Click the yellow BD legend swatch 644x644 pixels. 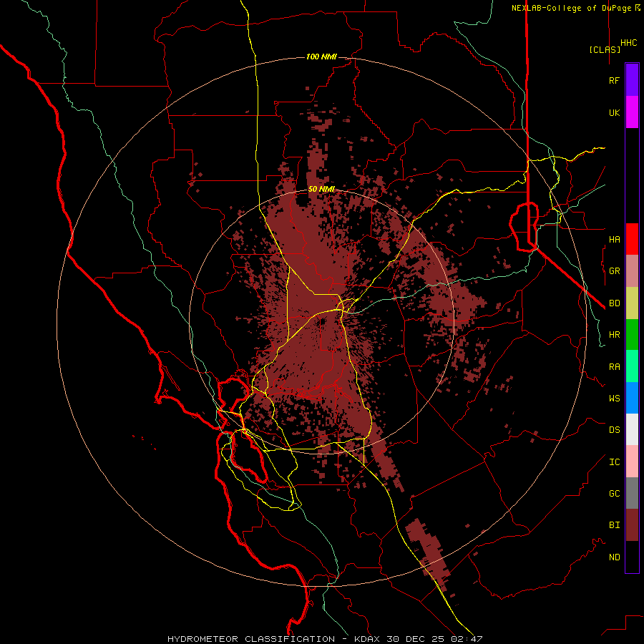tap(632, 303)
